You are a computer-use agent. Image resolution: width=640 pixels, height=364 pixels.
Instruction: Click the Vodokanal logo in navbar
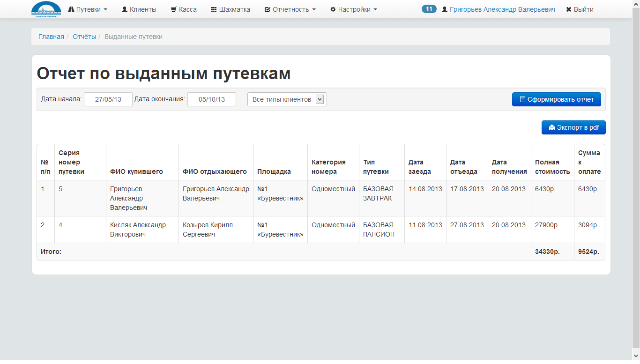pyautogui.click(x=46, y=9)
